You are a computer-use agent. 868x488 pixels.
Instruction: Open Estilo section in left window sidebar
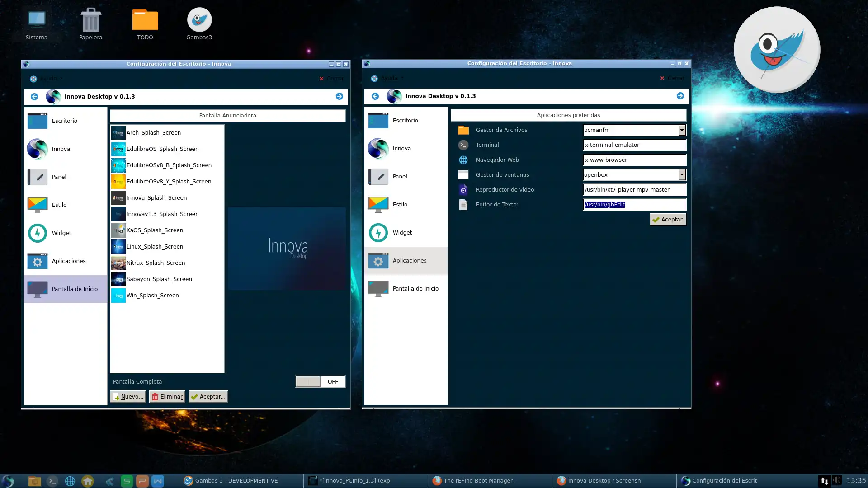(59, 205)
